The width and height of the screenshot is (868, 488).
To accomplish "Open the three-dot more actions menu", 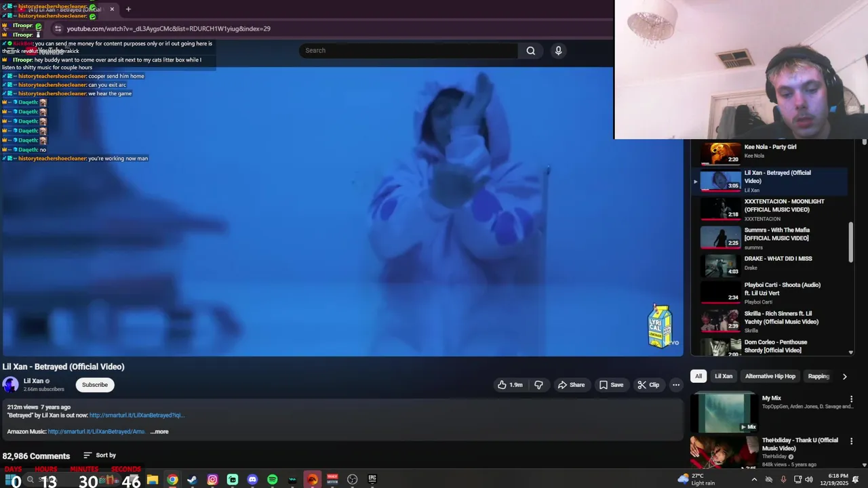I will coord(675,385).
